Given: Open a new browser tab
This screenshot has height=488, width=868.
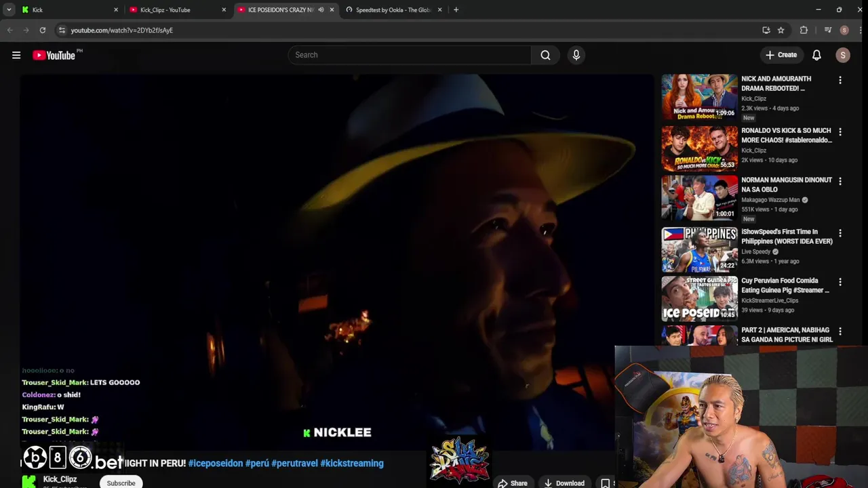Looking at the screenshot, I should (x=456, y=9).
